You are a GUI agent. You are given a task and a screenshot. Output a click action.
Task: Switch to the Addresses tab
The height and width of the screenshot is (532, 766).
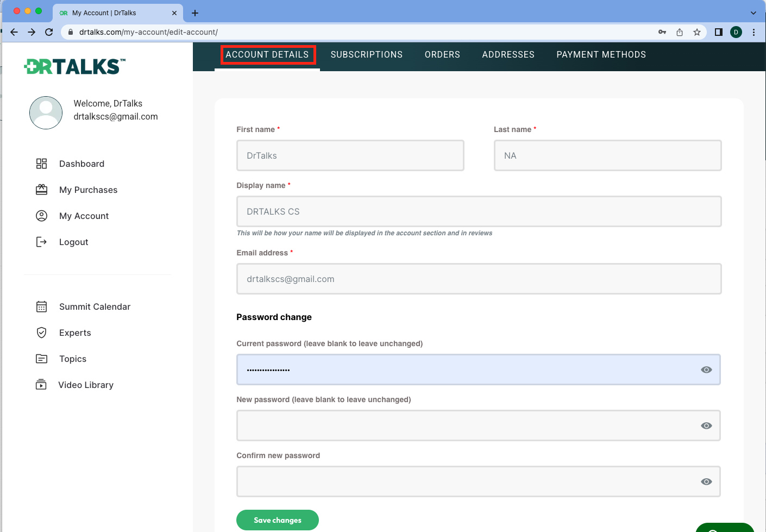pyautogui.click(x=508, y=55)
